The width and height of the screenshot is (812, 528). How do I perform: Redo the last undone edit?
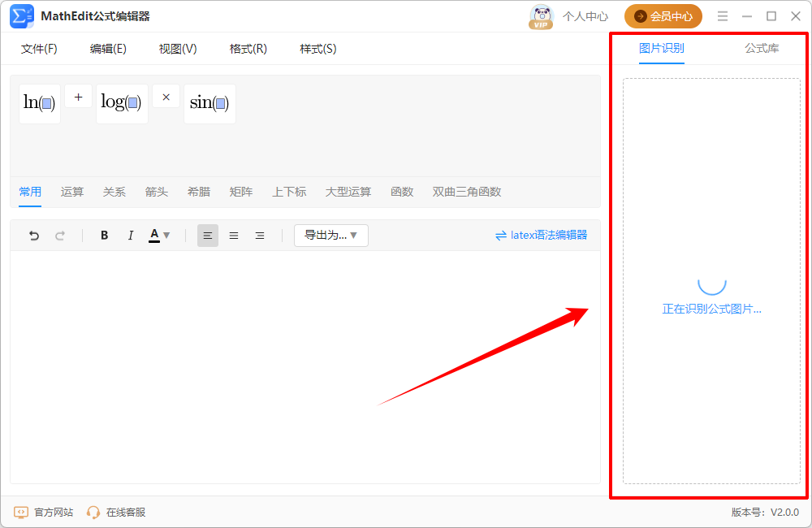pyautogui.click(x=60, y=236)
